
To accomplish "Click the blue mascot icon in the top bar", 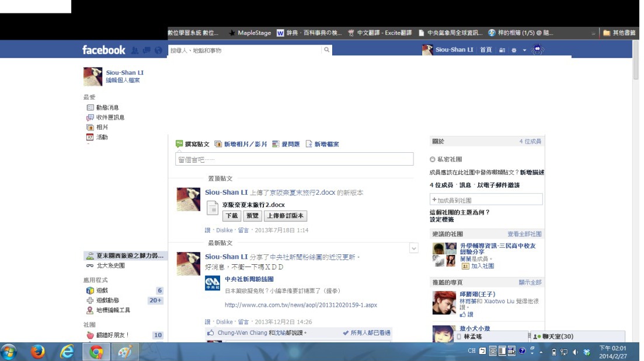I will pos(537,50).
